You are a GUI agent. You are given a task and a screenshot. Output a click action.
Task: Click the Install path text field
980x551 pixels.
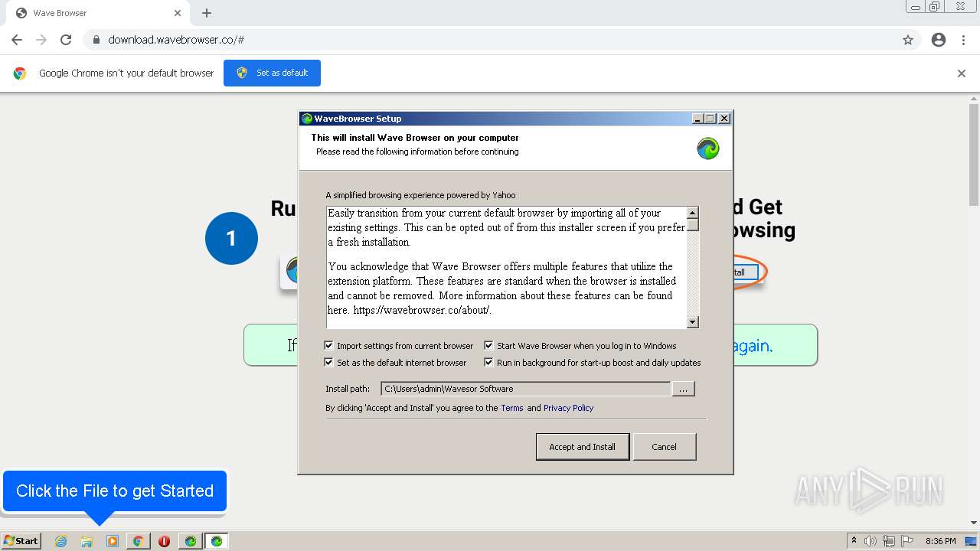[x=525, y=389]
